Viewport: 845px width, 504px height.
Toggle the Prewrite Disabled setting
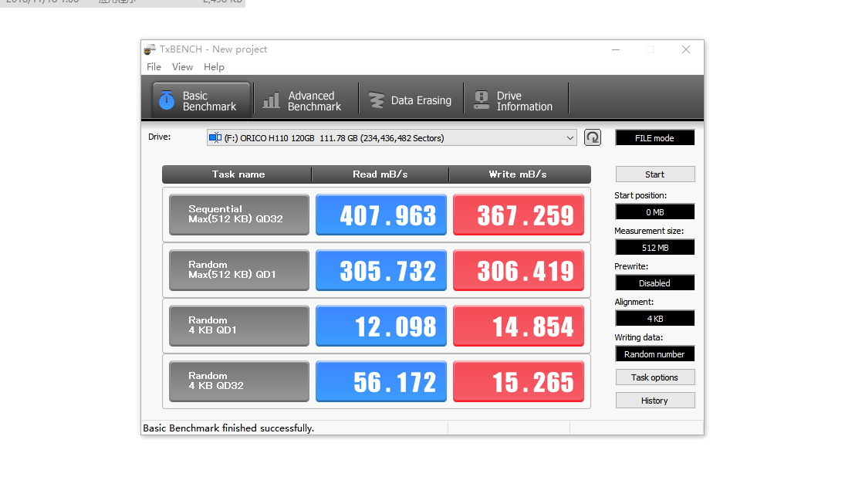pos(654,283)
